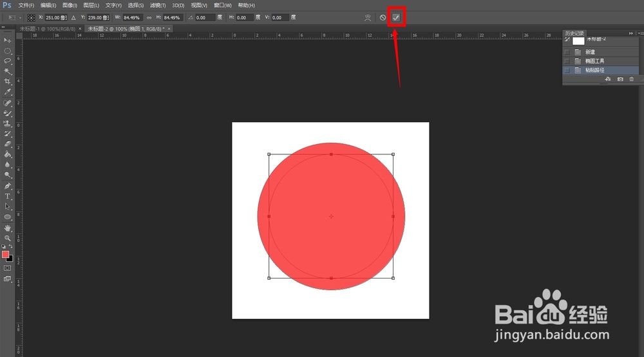
Task: Switch to warp mode
Action: coord(368,17)
